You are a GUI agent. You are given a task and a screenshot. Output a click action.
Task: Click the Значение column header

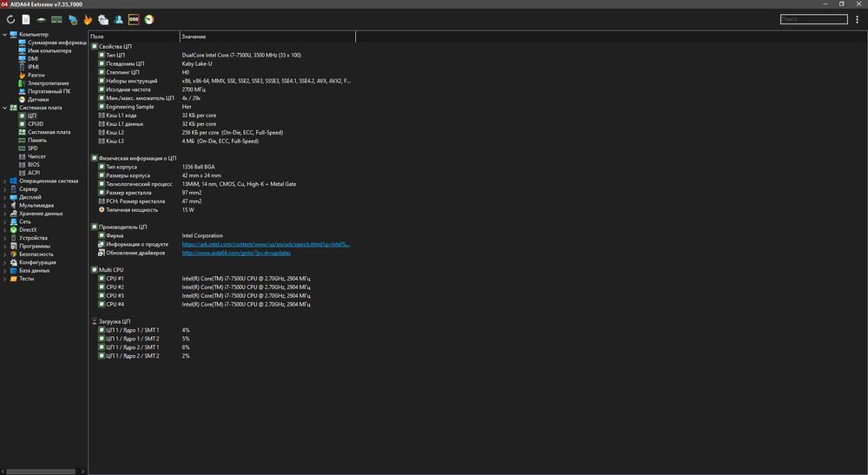coord(194,36)
